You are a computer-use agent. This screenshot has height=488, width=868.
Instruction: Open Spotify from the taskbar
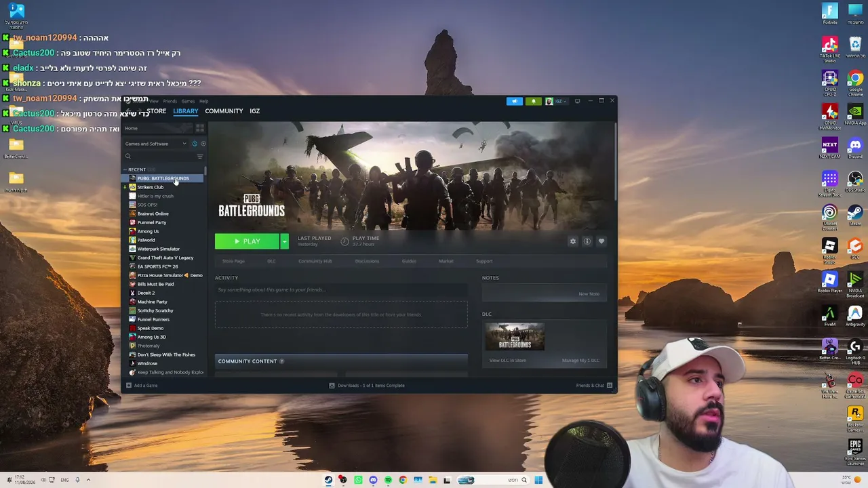388,480
